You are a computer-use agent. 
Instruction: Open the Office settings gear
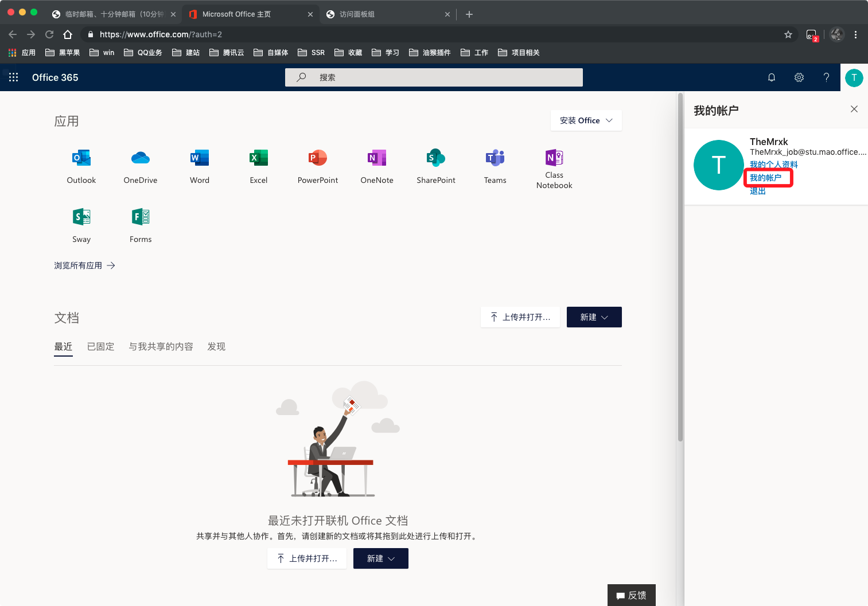[x=799, y=77]
